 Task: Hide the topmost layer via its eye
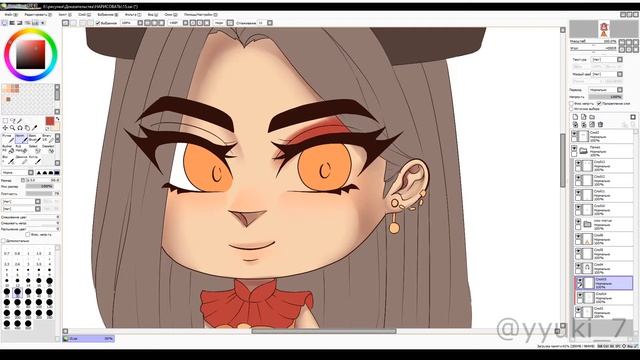574,133
